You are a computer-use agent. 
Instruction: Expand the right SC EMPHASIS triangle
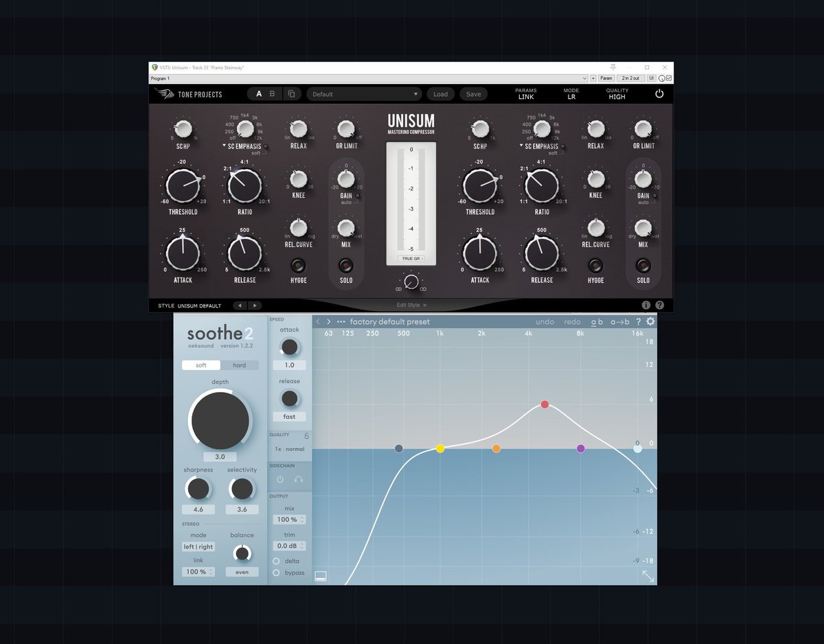point(521,146)
